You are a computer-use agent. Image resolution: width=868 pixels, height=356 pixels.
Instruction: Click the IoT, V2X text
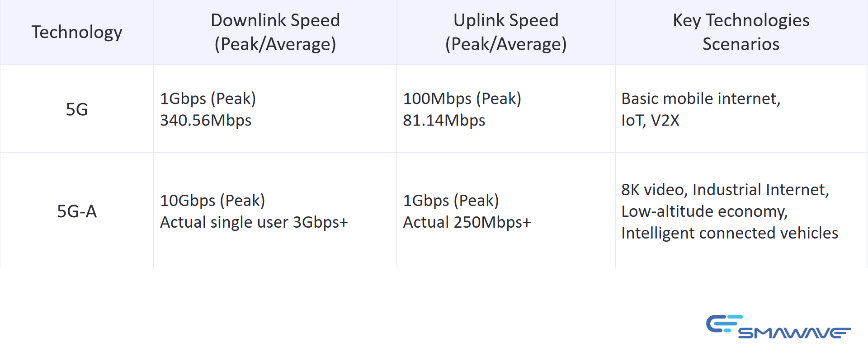650,120
